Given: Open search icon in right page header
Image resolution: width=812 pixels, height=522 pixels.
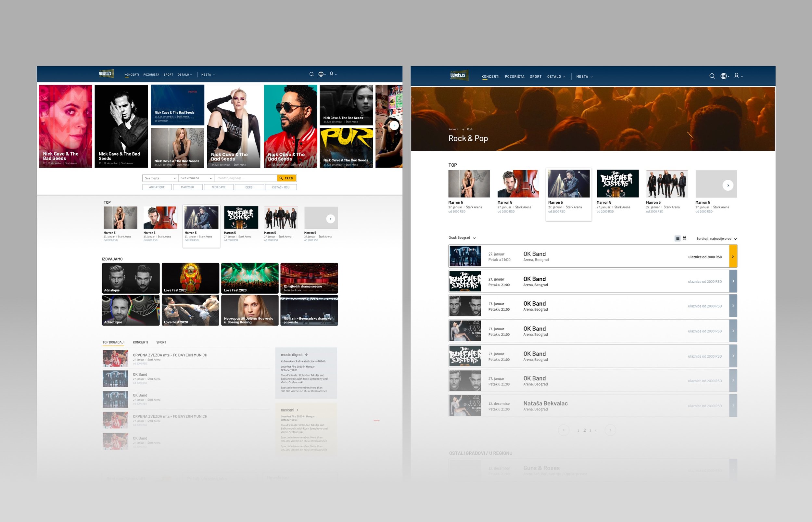Looking at the screenshot, I should [712, 76].
